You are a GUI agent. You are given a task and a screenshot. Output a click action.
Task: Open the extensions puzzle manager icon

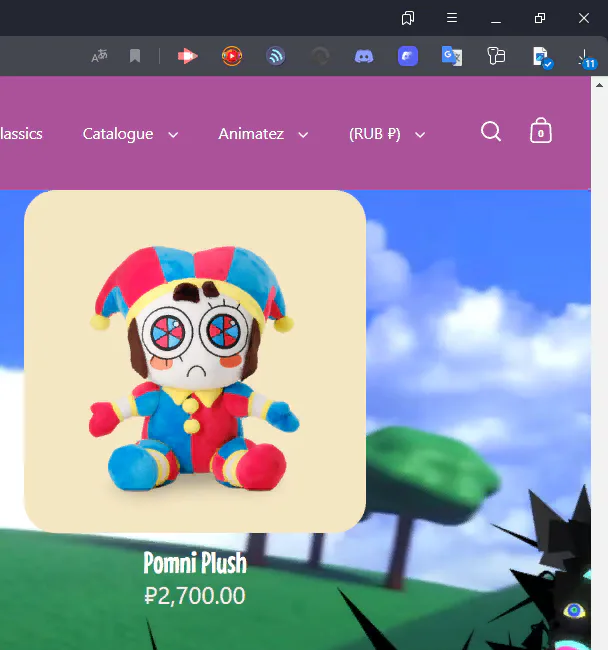pyautogui.click(x=496, y=56)
